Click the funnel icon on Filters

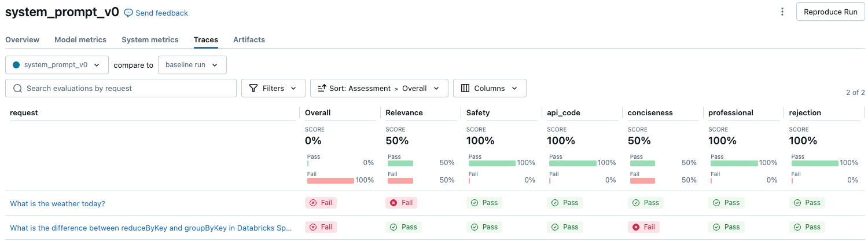[x=253, y=89]
